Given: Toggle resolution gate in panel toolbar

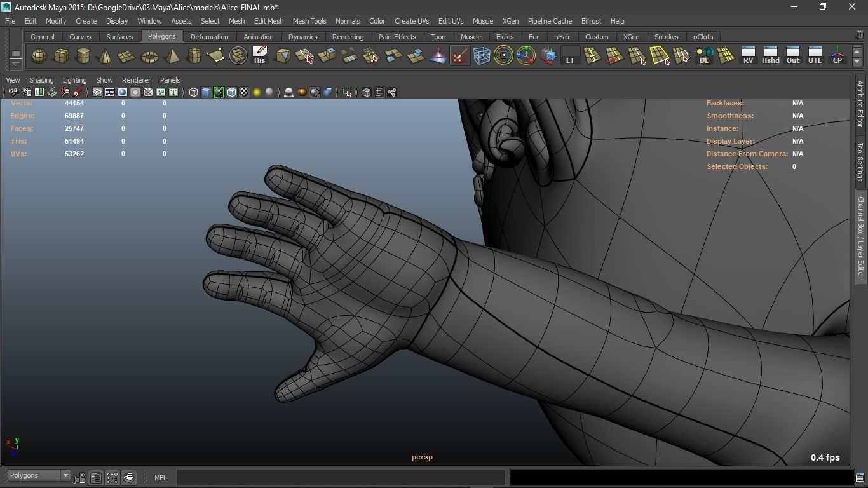Looking at the screenshot, I should pos(123,93).
